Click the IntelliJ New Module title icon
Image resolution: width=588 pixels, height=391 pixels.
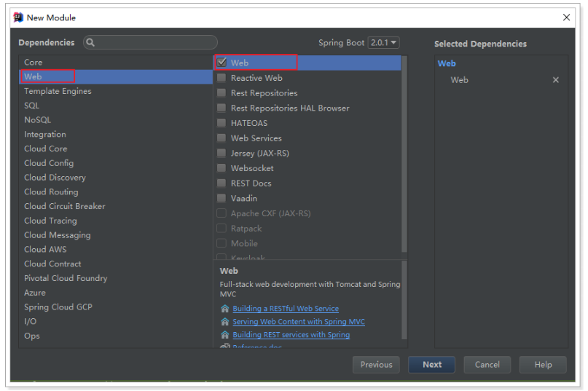[18, 17]
